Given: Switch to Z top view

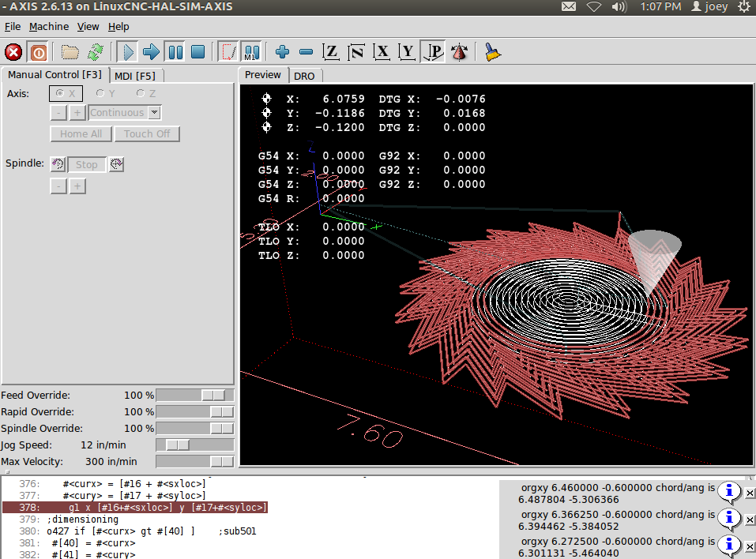Looking at the screenshot, I should [331, 53].
